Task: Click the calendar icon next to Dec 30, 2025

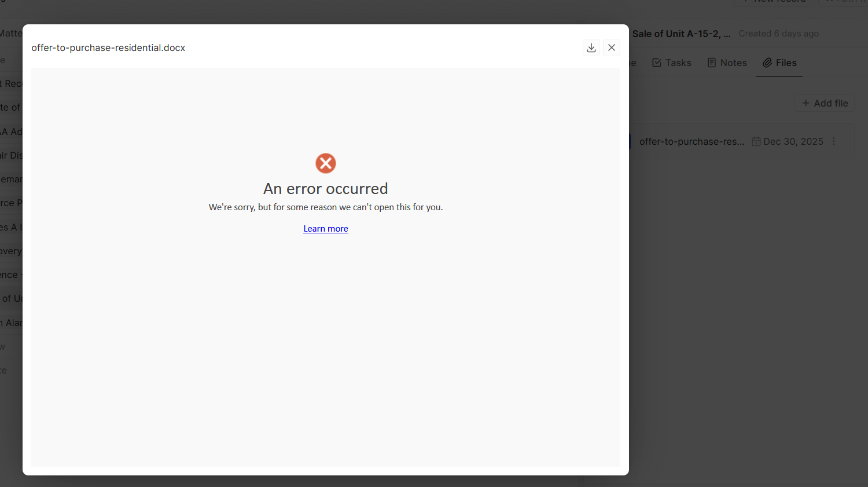Action: tap(756, 141)
